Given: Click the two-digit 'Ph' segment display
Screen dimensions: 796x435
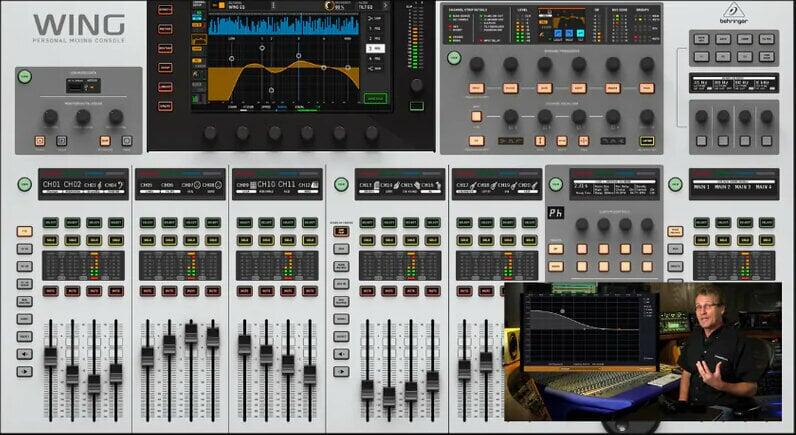Looking at the screenshot, I should [555, 211].
